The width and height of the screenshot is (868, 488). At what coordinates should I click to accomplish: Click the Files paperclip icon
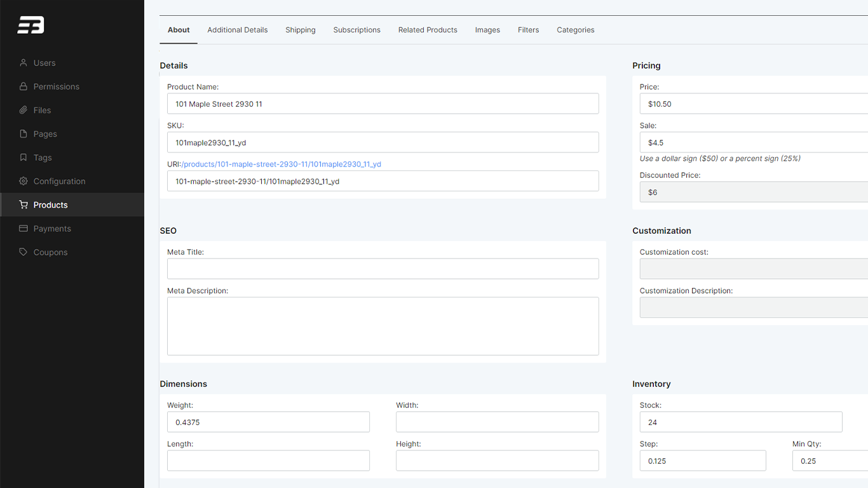(24, 110)
